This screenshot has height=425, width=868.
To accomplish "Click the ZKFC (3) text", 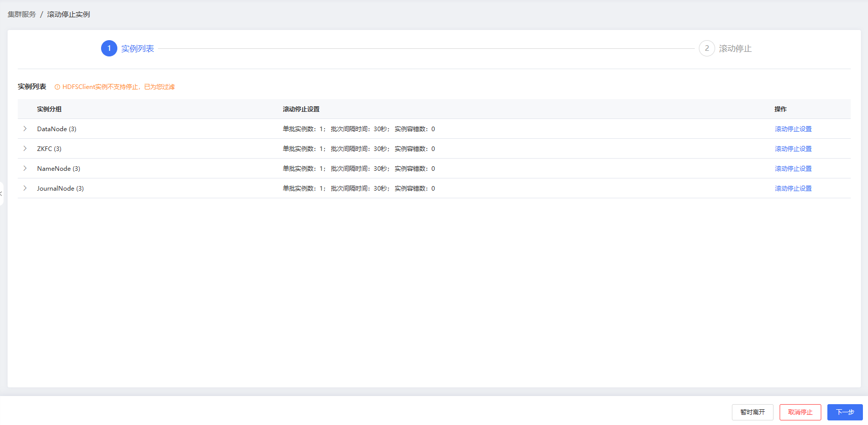I will click(49, 149).
